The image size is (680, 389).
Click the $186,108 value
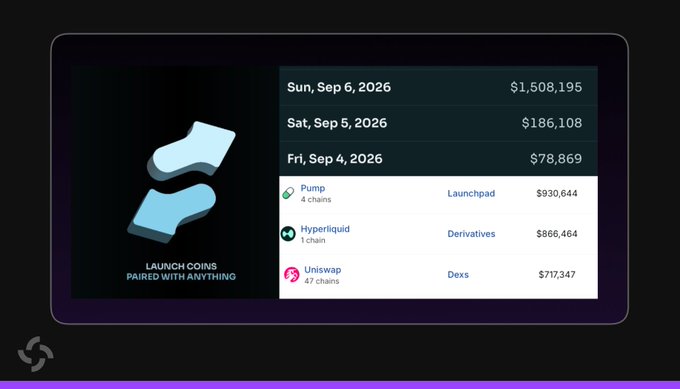point(552,123)
